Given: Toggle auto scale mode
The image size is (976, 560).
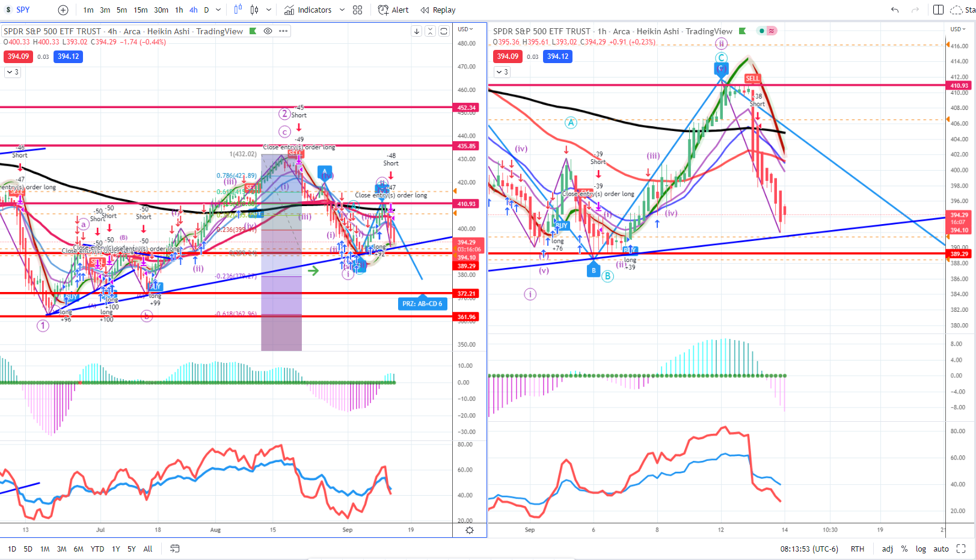Looking at the screenshot, I should tap(941, 549).
